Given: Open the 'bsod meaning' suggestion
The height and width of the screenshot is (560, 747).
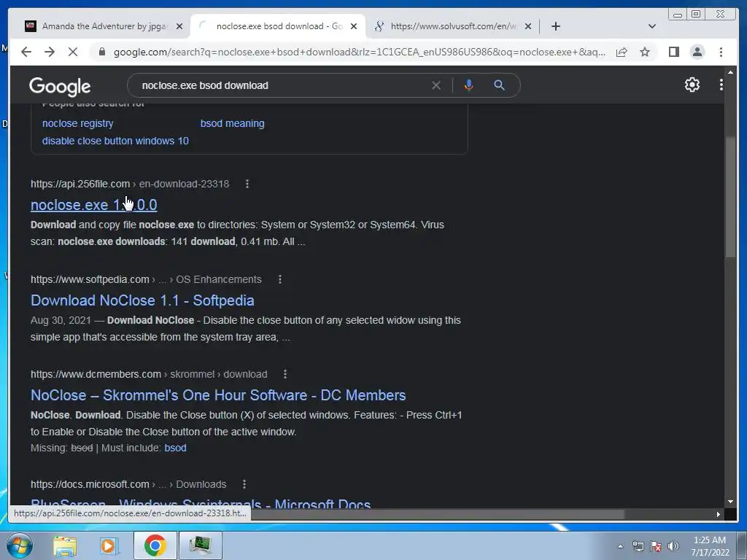Looking at the screenshot, I should pos(232,123).
